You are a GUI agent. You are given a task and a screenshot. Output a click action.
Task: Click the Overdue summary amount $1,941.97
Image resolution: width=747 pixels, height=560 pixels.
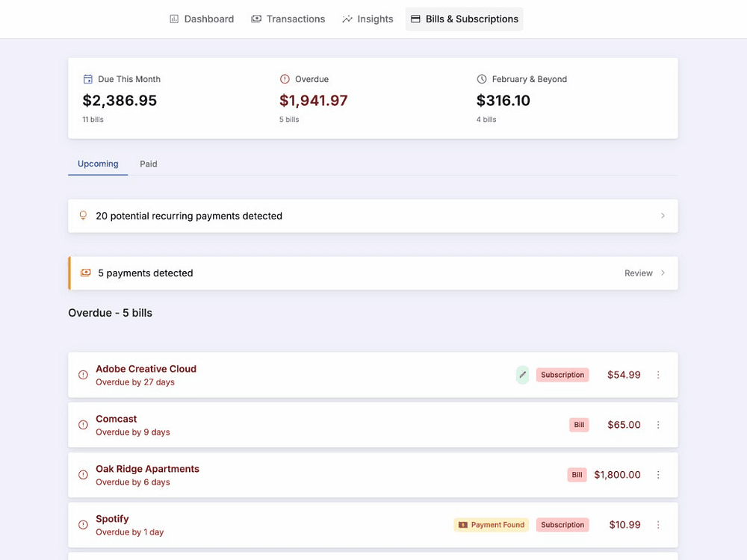tap(314, 101)
